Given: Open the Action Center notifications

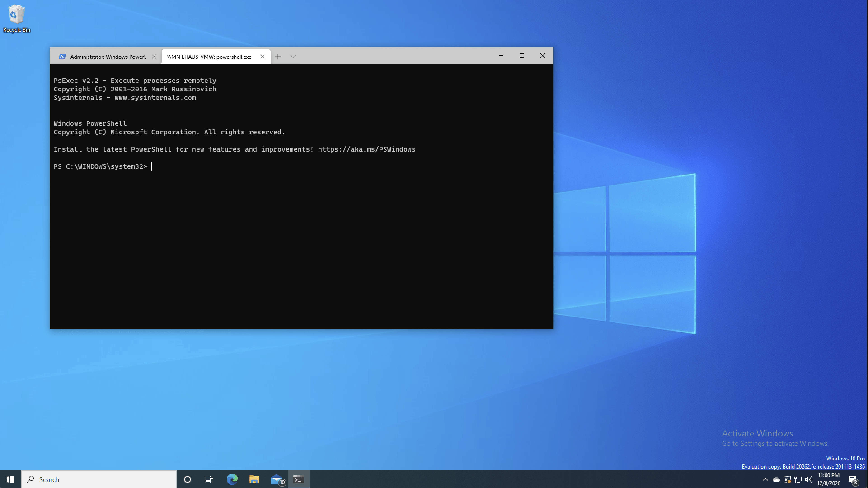Looking at the screenshot, I should [x=852, y=479].
